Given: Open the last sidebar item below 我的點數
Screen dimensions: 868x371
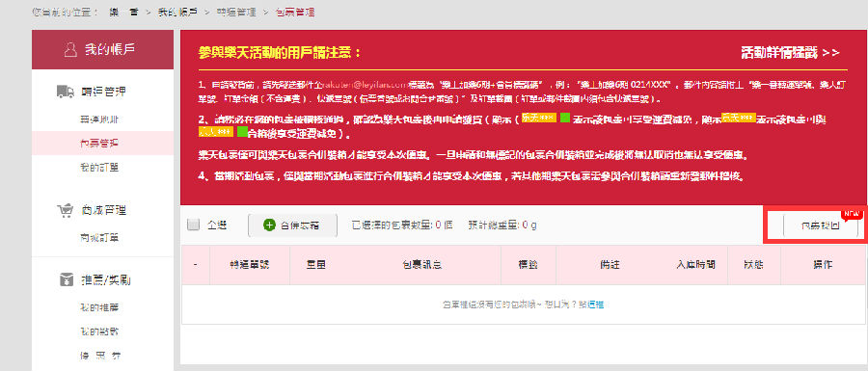Looking at the screenshot, I should coord(99,356).
